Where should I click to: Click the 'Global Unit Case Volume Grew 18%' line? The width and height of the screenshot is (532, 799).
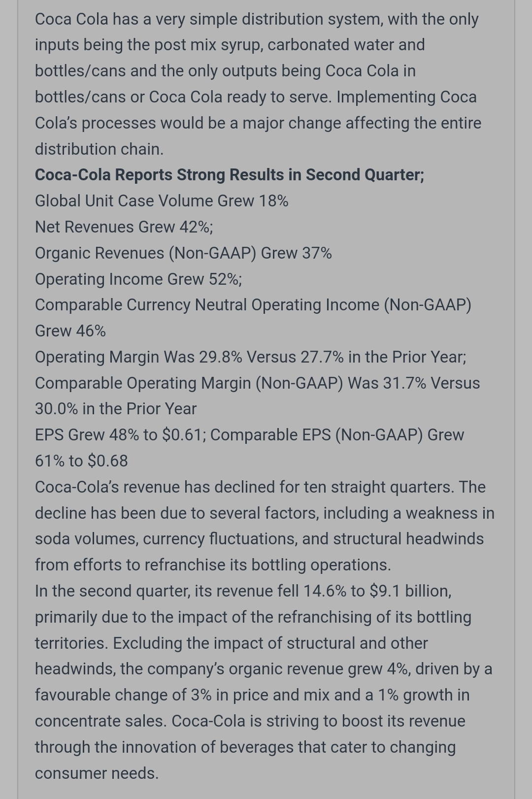pyautogui.click(x=162, y=201)
